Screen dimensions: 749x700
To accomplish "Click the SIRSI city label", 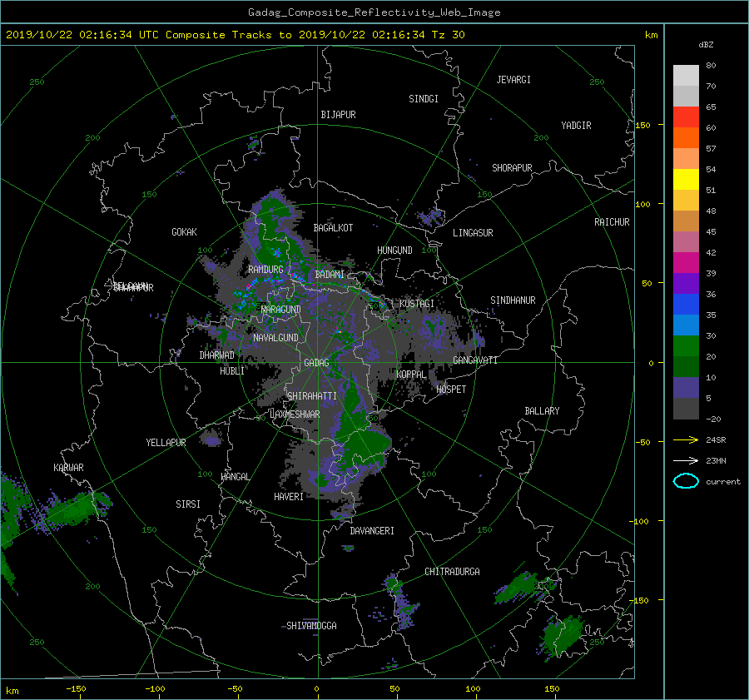I will pos(188,504).
